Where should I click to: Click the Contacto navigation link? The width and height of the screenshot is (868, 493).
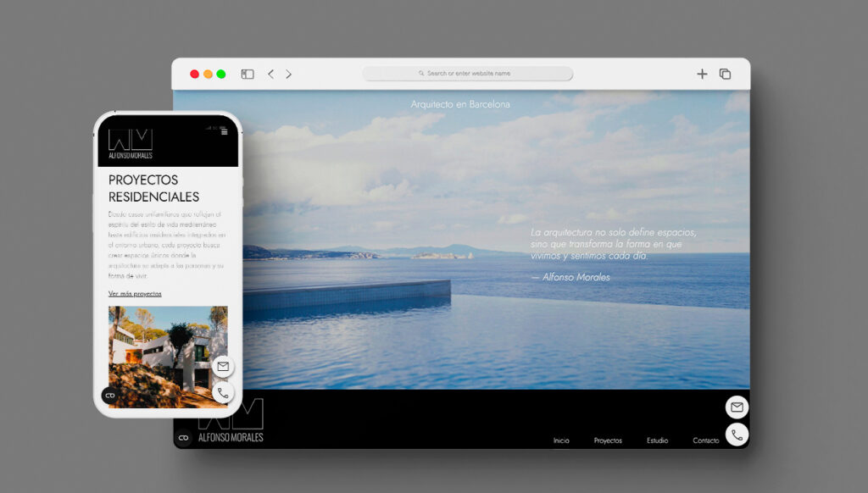pyautogui.click(x=706, y=440)
